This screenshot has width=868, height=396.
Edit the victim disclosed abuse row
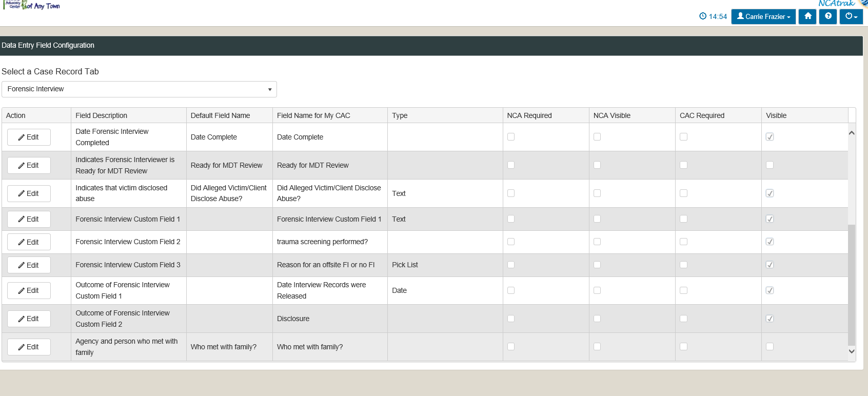click(29, 193)
